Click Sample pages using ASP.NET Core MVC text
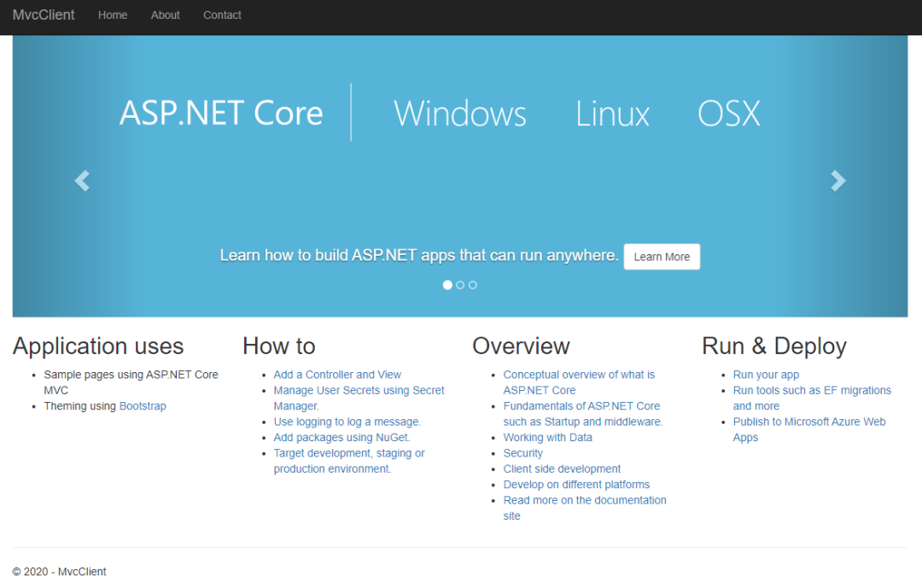Screen dimensions: 922x588 [x=131, y=382]
